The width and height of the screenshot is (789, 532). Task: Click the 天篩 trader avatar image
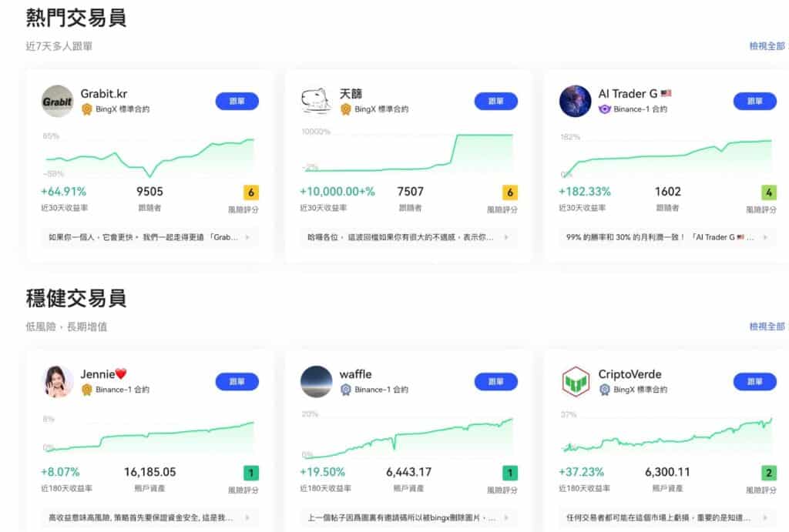[316, 101]
